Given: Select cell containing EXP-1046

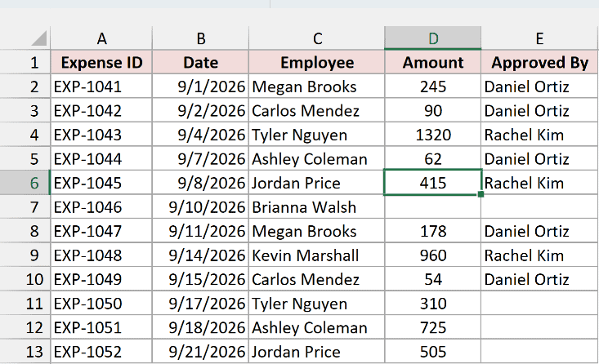Looking at the screenshot, I should click(x=101, y=206).
